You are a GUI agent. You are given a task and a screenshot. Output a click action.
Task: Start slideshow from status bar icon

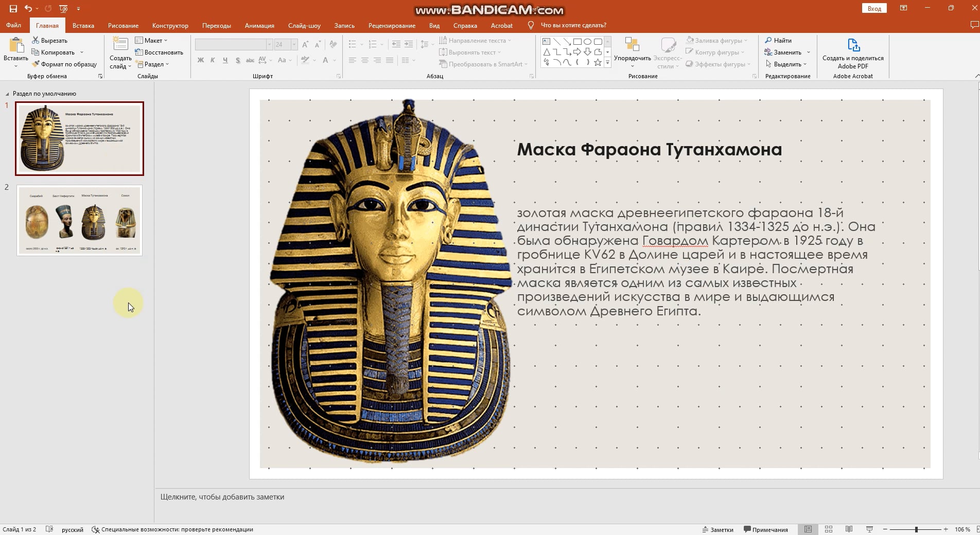(x=869, y=529)
